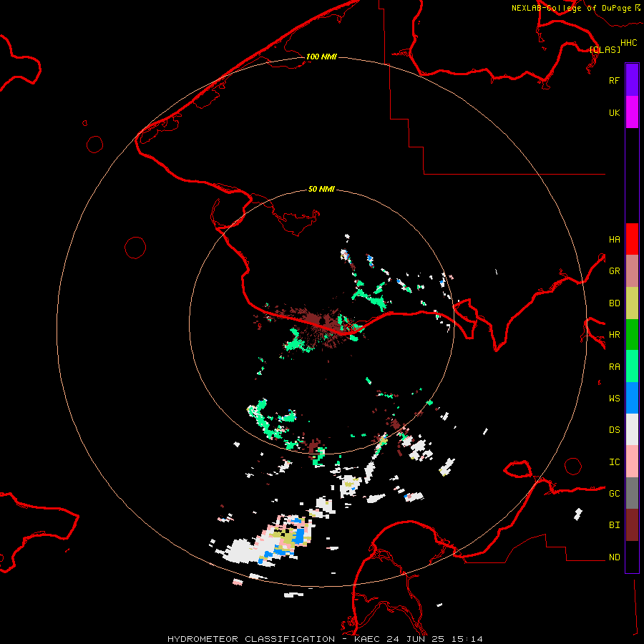Click the UK magenta legend swatch

point(632,112)
